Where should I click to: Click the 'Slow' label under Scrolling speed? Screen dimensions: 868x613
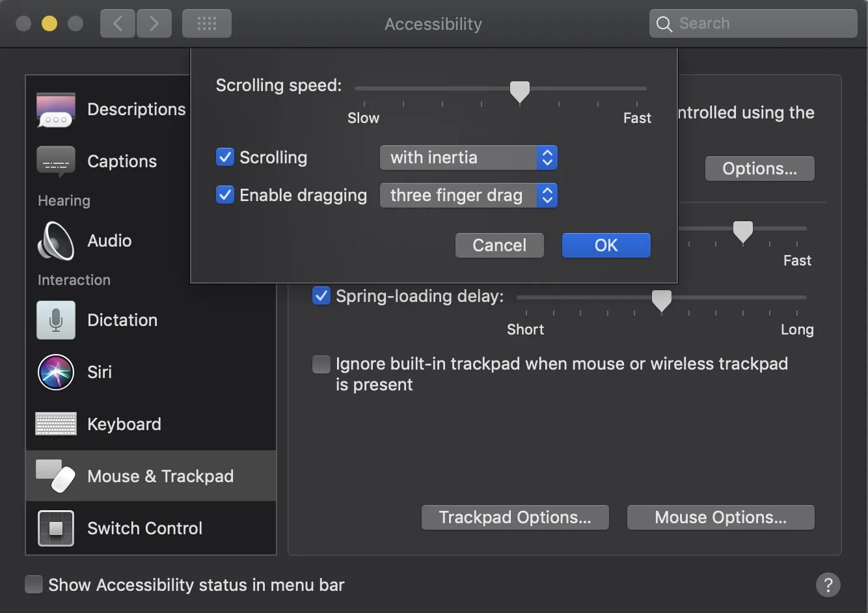point(363,118)
